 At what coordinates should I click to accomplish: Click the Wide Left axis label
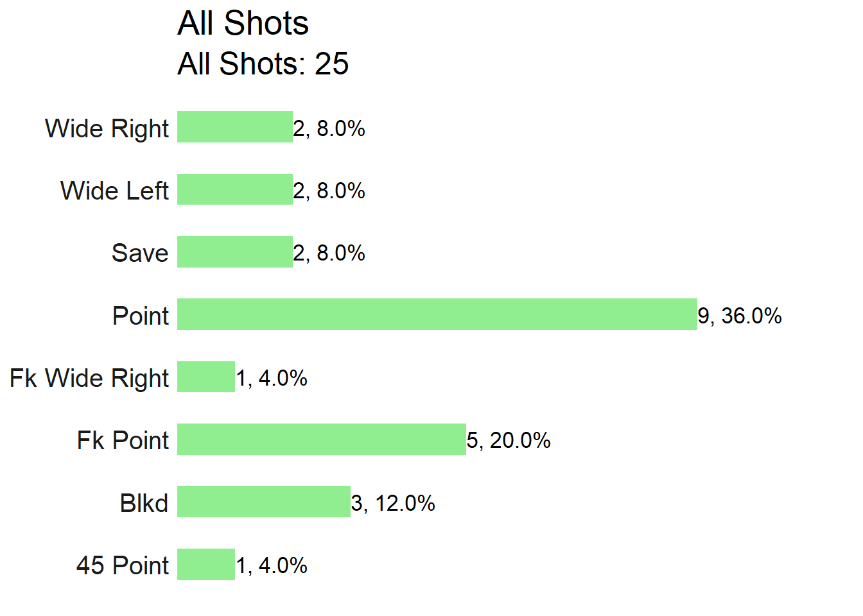click(x=114, y=191)
